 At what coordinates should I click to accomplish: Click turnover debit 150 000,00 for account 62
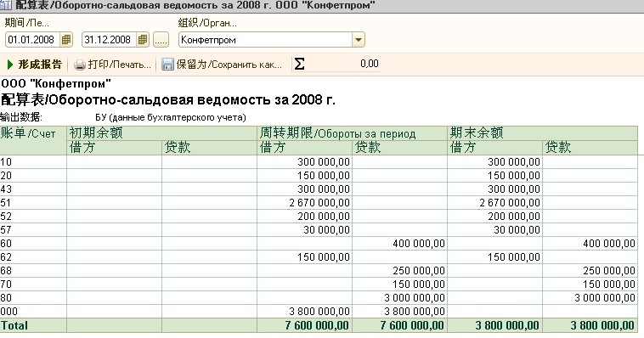[323, 256]
